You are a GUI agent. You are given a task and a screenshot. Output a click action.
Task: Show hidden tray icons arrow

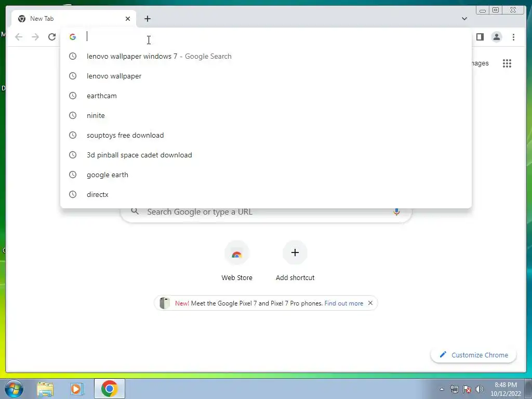442,389
